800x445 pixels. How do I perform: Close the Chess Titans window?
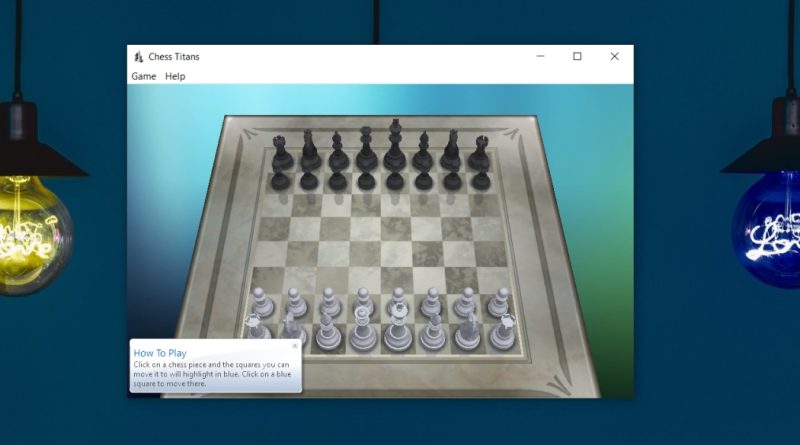614,56
